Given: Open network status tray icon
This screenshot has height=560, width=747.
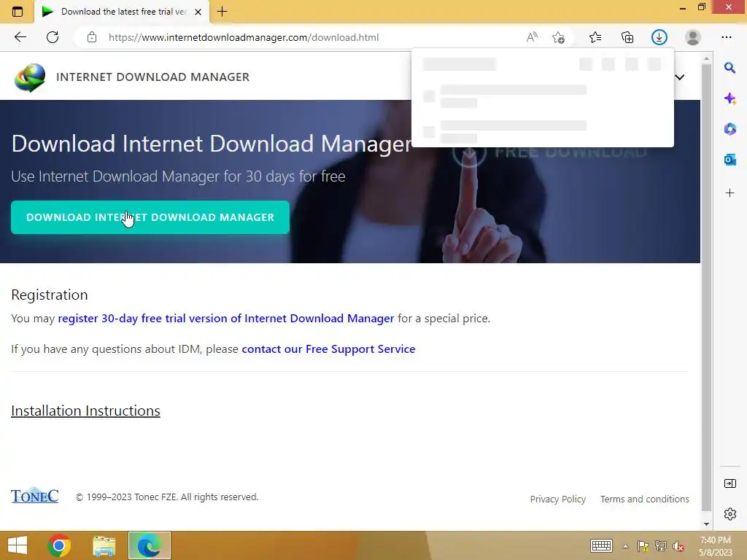Looking at the screenshot, I should (661, 546).
